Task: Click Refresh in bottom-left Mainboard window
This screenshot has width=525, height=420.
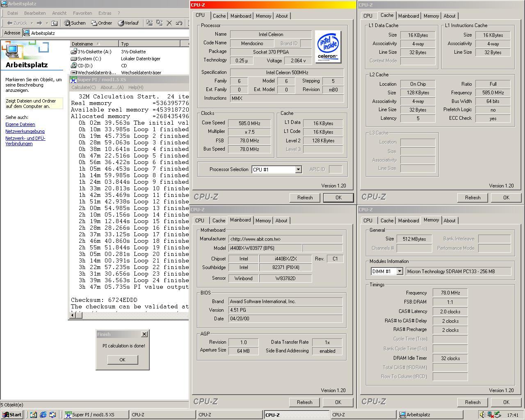Action: pyautogui.click(x=304, y=402)
